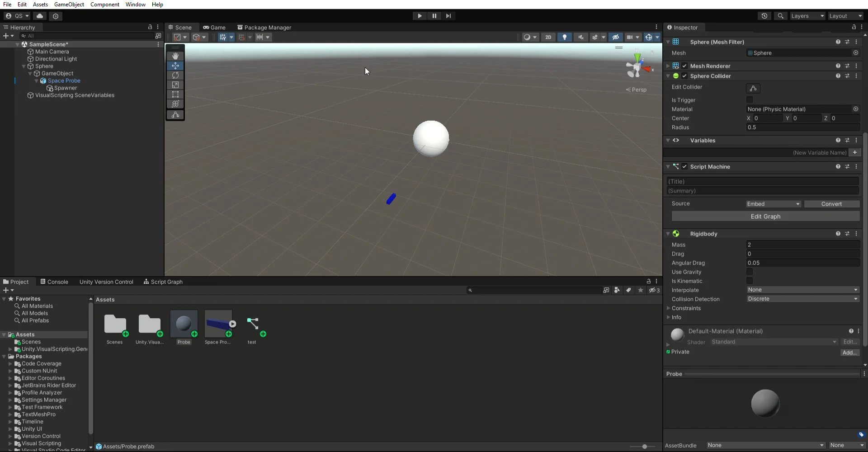Open the GameObject menu
This screenshot has height=452, width=868.
[x=69, y=5]
